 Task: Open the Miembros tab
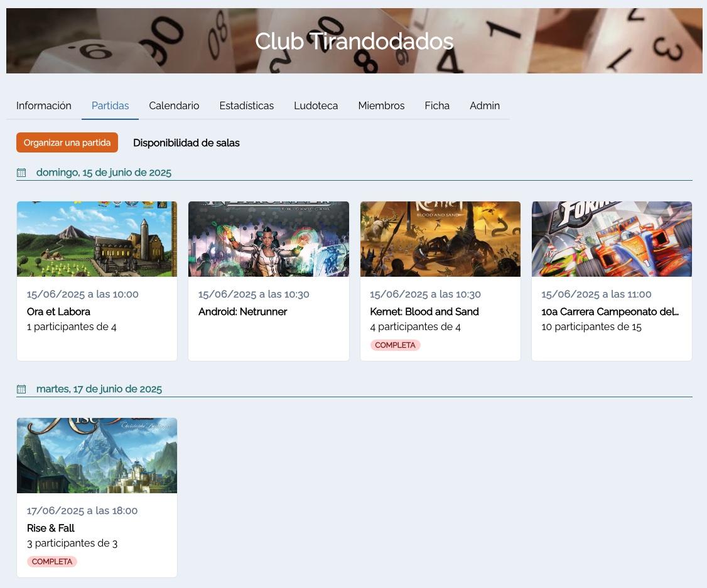point(381,106)
